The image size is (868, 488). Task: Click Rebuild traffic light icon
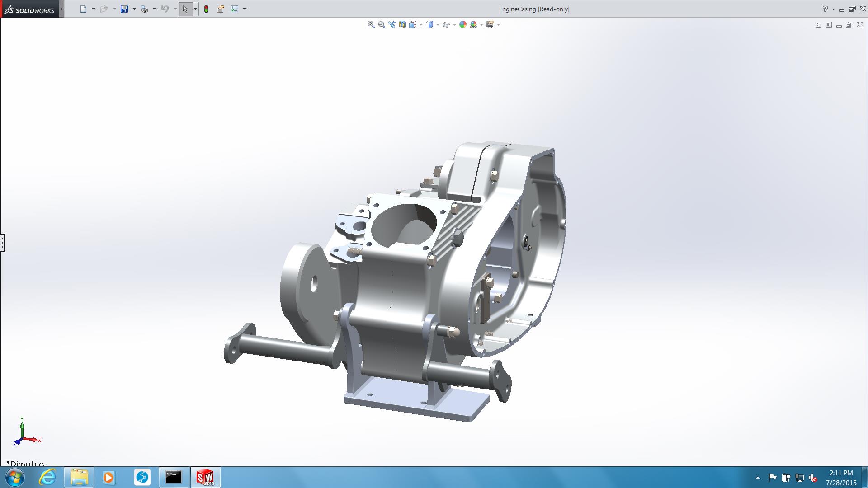pos(206,9)
